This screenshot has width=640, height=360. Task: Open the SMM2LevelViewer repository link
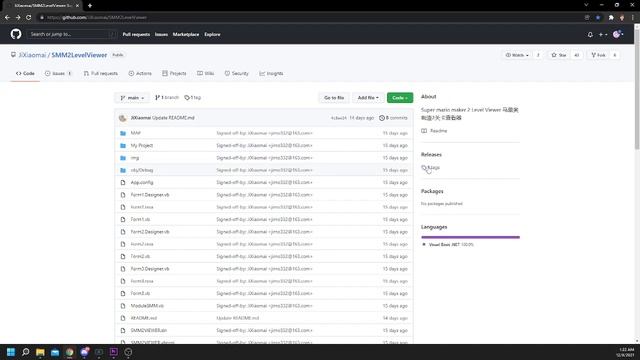coord(79,55)
